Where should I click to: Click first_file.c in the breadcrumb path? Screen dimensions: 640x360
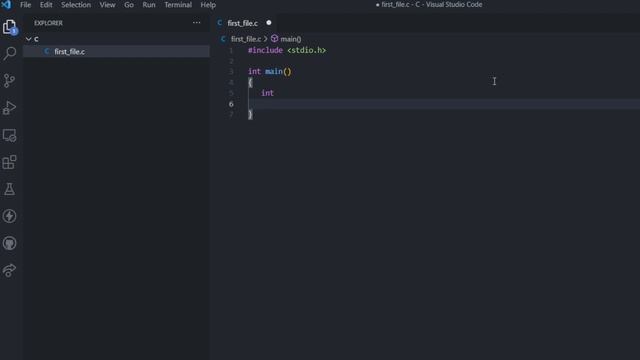246,39
